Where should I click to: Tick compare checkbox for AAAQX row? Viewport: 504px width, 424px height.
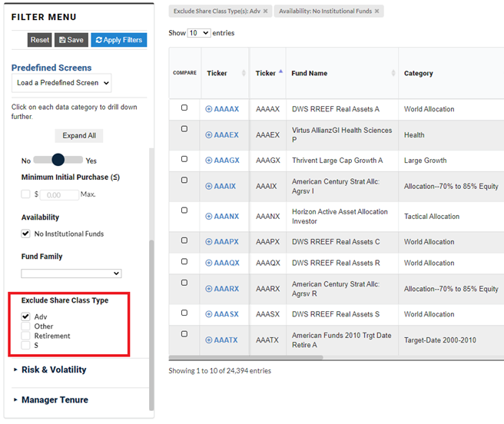pos(184,262)
